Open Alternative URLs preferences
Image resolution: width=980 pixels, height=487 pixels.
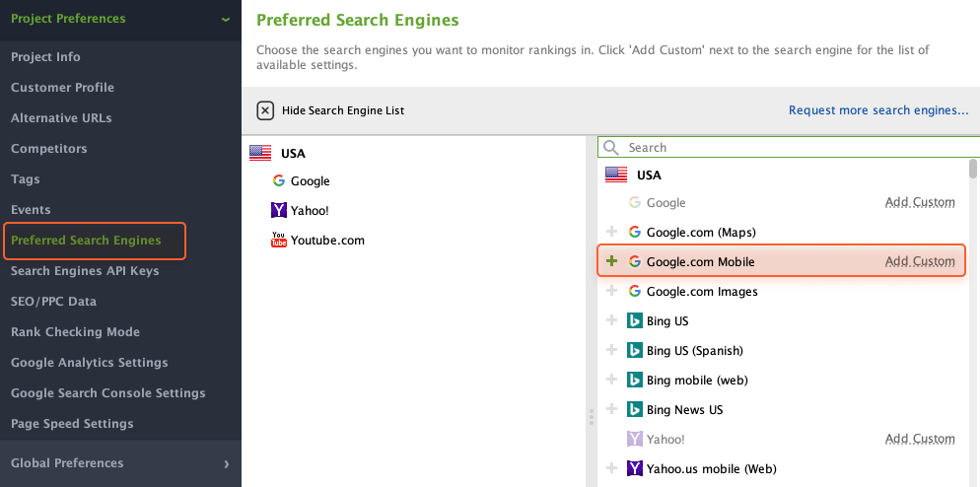click(x=61, y=118)
